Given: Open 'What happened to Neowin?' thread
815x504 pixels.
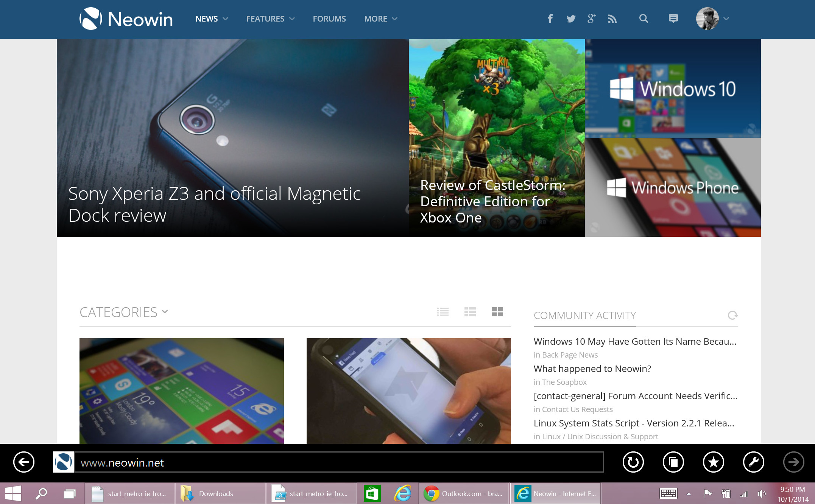Looking at the screenshot, I should 592,369.
